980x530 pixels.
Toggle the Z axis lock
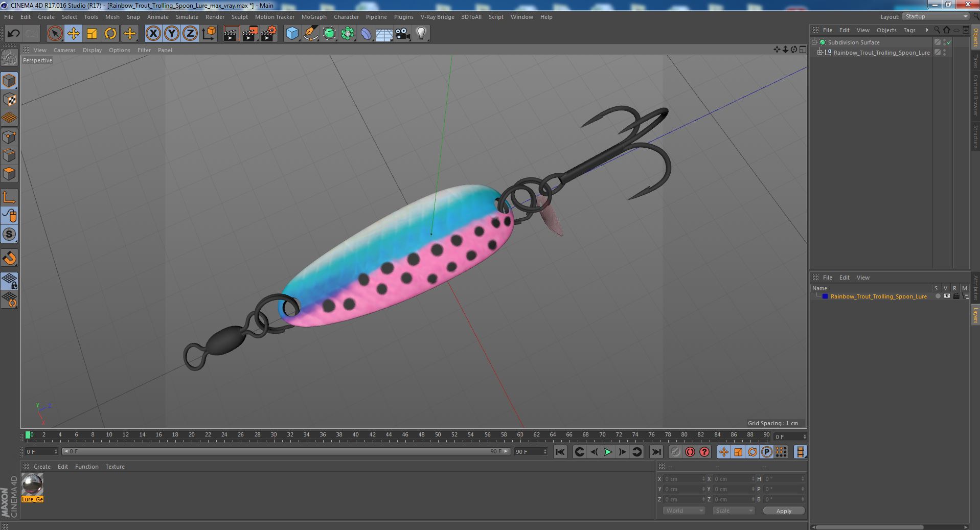tap(190, 34)
